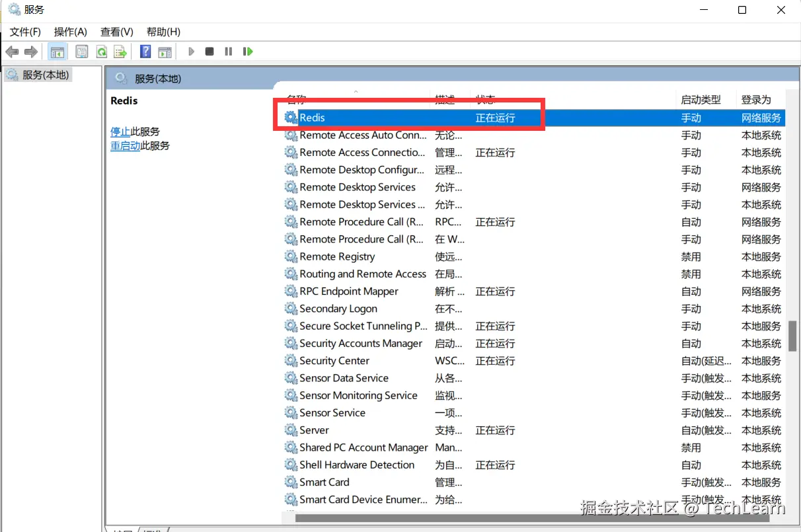Sort by the 登录为 column header
This screenshot has width=801, height=532.
[756, 100]
